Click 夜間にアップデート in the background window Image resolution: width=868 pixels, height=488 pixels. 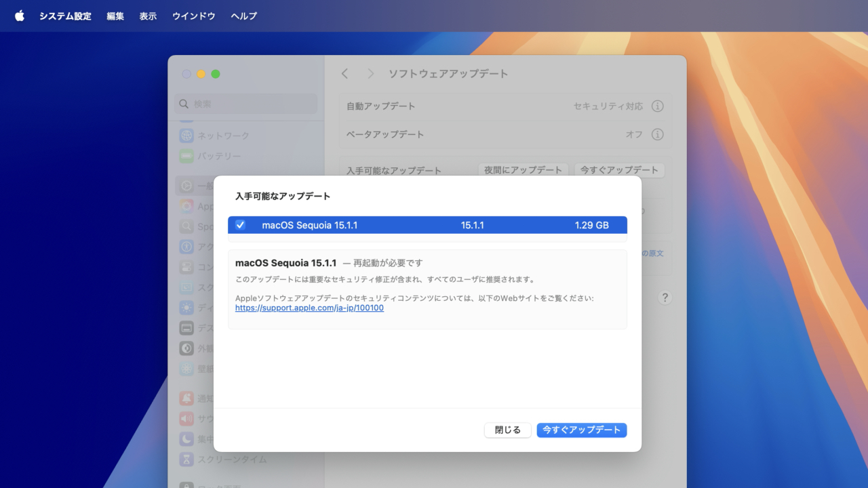point(523,170)
